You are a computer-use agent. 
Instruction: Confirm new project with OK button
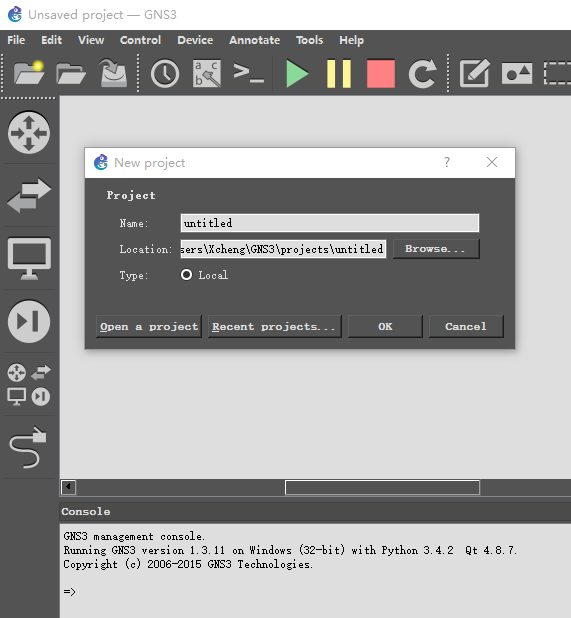385,327
